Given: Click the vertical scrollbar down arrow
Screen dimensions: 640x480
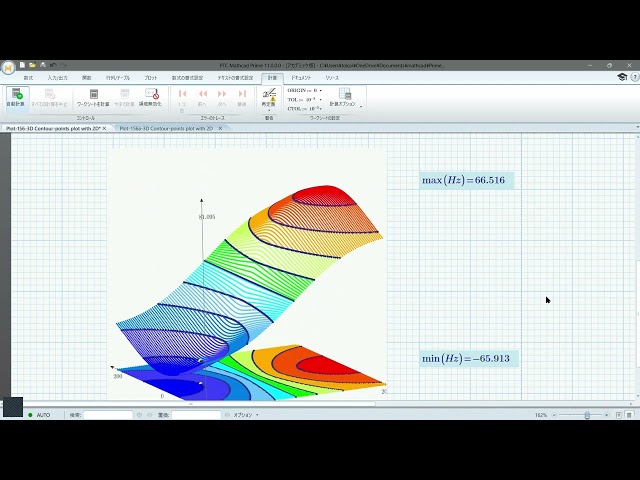Looking at the screenshot, I should point(638,396).
